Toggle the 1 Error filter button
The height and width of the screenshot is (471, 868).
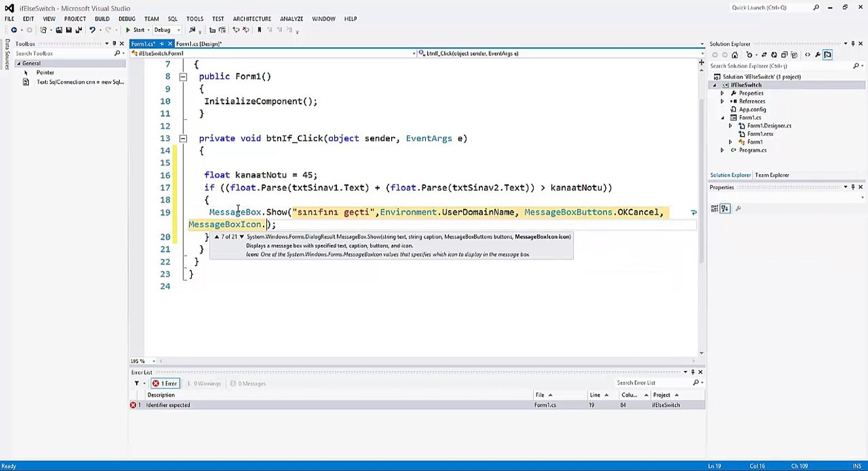coord(165,383)
